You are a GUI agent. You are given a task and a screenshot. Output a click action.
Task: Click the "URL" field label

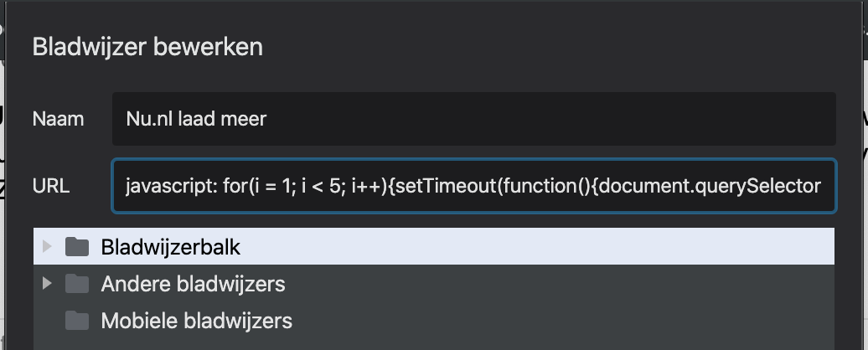[x=51, y=186]
